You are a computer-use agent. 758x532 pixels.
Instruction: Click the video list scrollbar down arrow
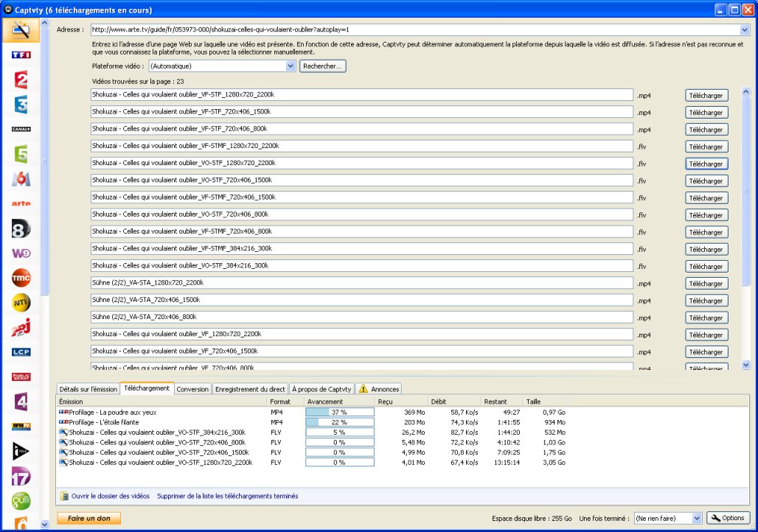[x=745, y=364]
